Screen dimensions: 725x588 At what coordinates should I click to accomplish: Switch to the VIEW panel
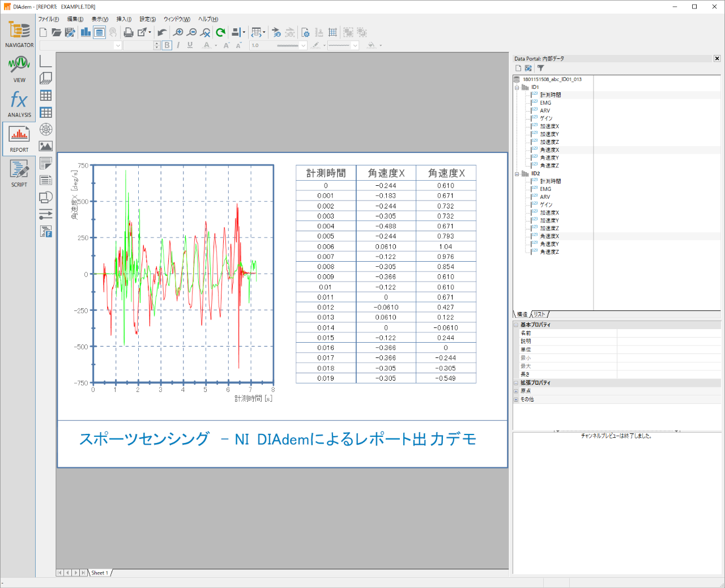tap(19, 69)
